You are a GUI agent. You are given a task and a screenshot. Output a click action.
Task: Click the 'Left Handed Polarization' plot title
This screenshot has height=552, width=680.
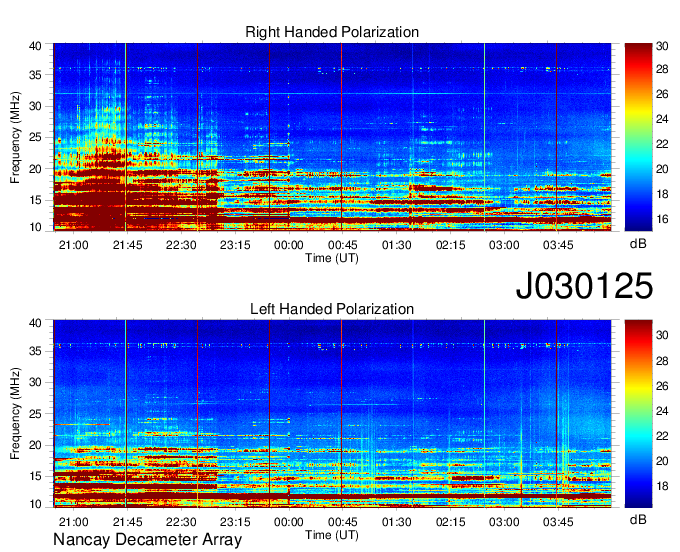click(x=332, y=309)
